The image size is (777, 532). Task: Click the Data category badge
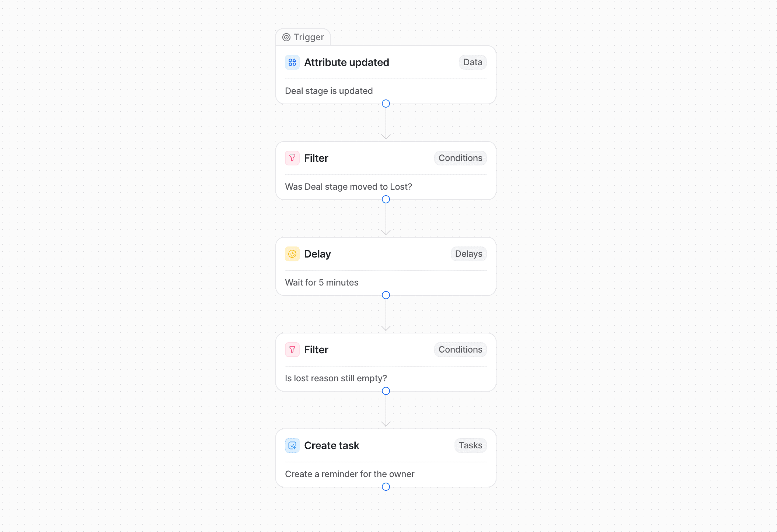point(473,62)
